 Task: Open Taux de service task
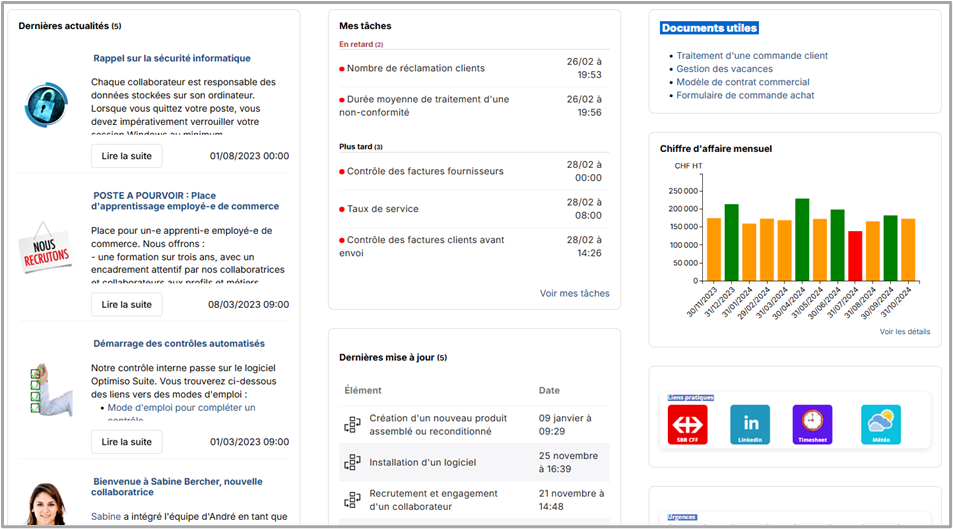pos(382,209)
